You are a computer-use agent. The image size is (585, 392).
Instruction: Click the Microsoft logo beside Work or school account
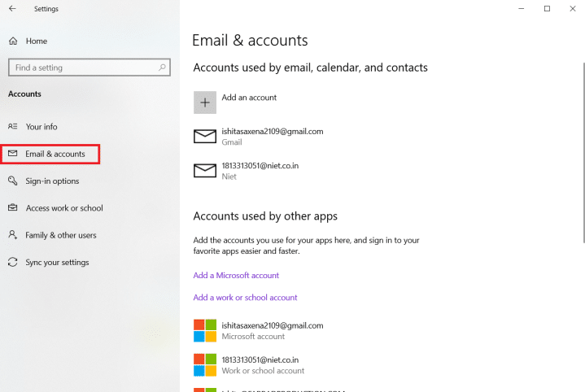205,364
